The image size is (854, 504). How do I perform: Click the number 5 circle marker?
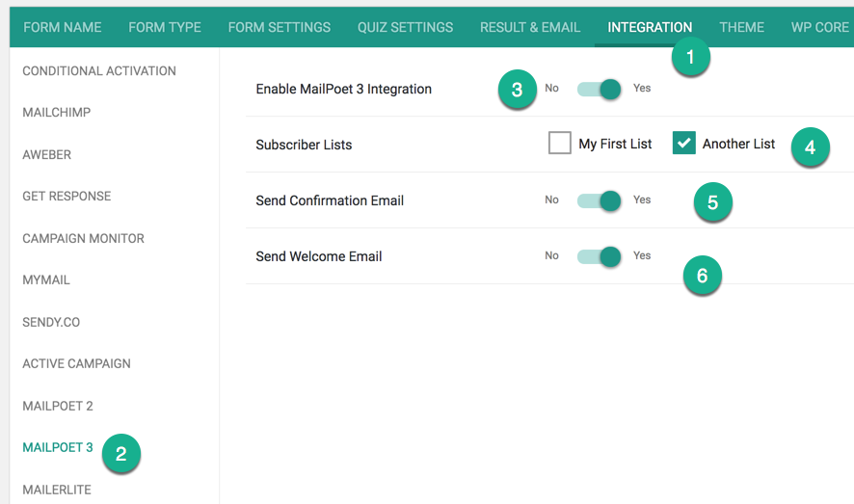point(713,202)
